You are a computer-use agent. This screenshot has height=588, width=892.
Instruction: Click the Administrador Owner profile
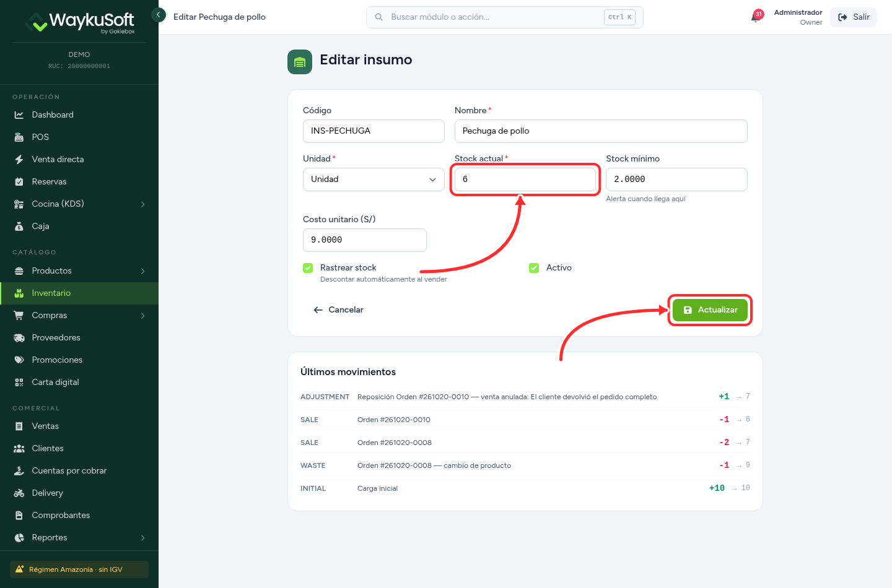pos(798,17)
